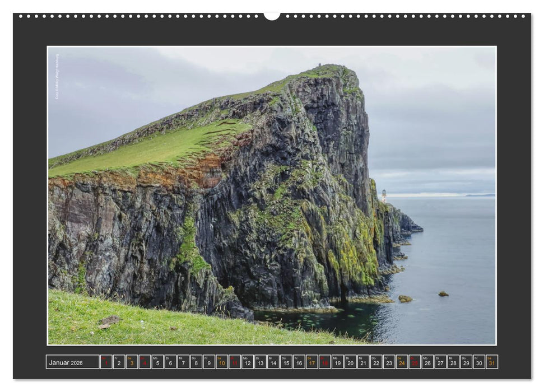Screen dimensions: 544x392
Task: Select the red date 25 cell
Action: (x=415, y=364)
